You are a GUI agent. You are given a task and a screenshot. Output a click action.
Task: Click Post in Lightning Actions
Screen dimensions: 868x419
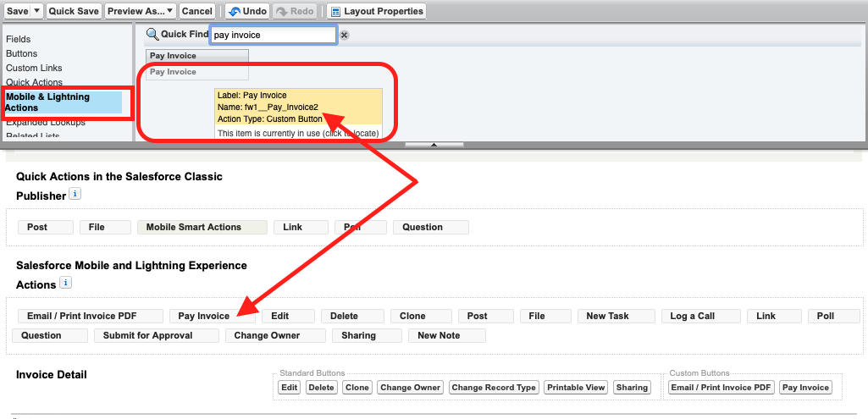click(485, 316)
